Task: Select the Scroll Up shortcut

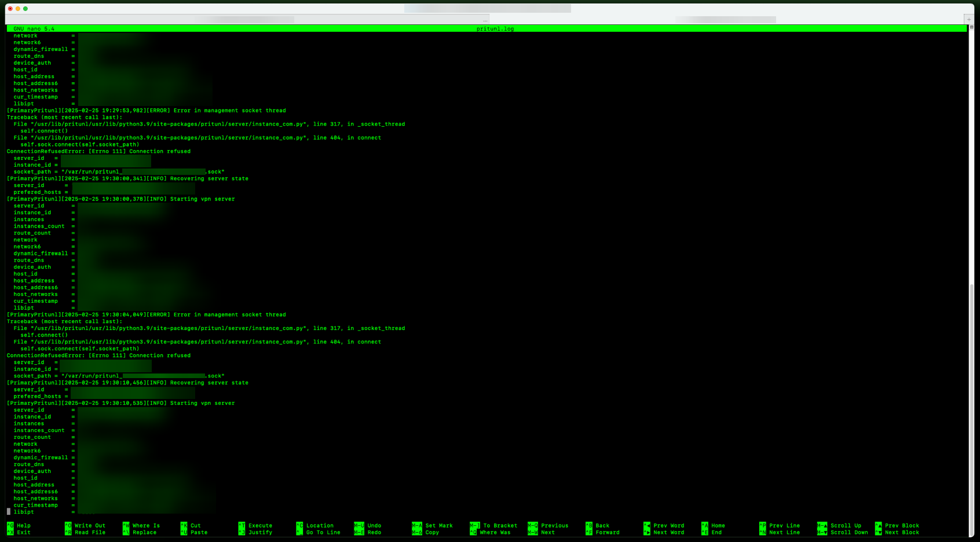Action: (846, 526)
